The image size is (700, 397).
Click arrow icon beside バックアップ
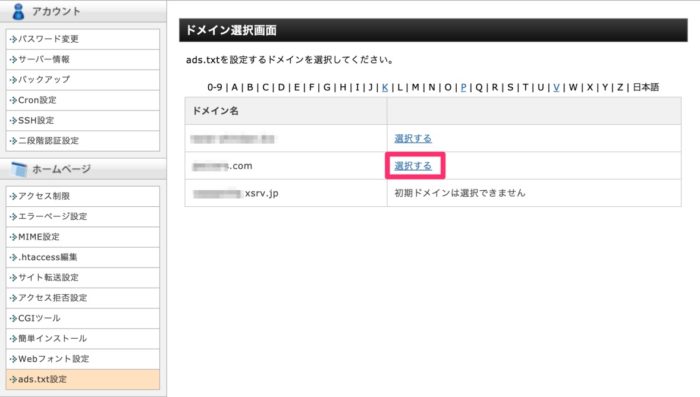tap(13, 80)
